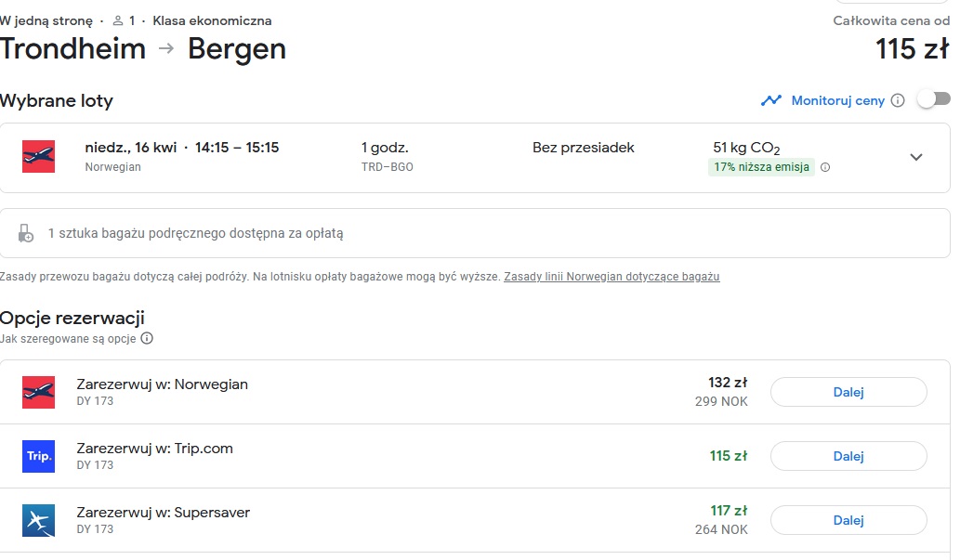The image size is (960, 560).
Task: Click the 117 zł Supersaver price
Action: (x=729, y=511)
